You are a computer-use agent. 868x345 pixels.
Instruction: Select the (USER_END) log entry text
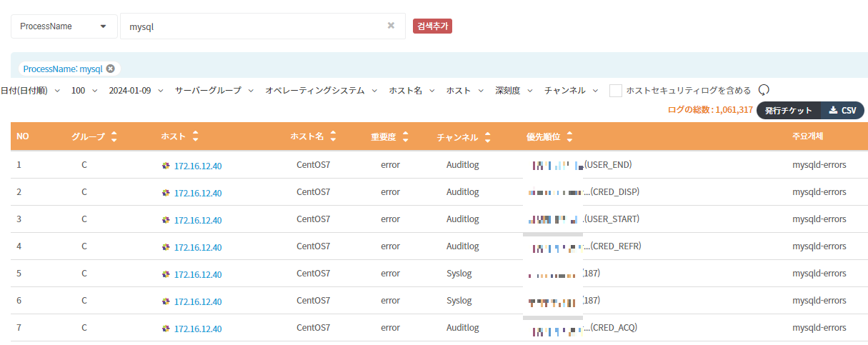point(609,164)
